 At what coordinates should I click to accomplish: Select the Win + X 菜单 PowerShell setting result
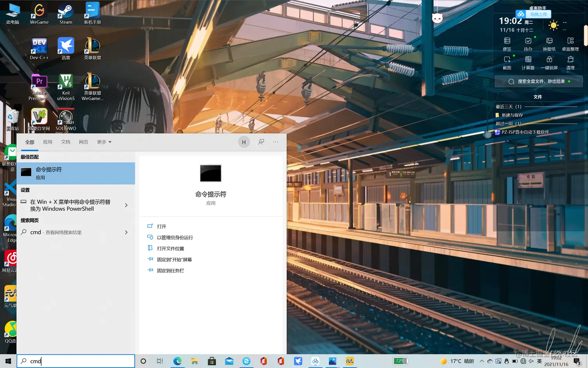point(76,205)
